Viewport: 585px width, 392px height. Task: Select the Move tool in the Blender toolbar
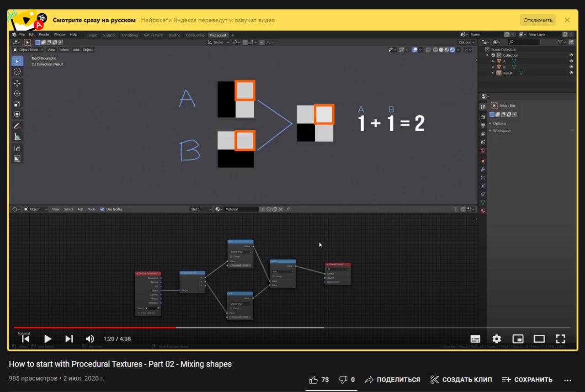[x=17, y=83]
